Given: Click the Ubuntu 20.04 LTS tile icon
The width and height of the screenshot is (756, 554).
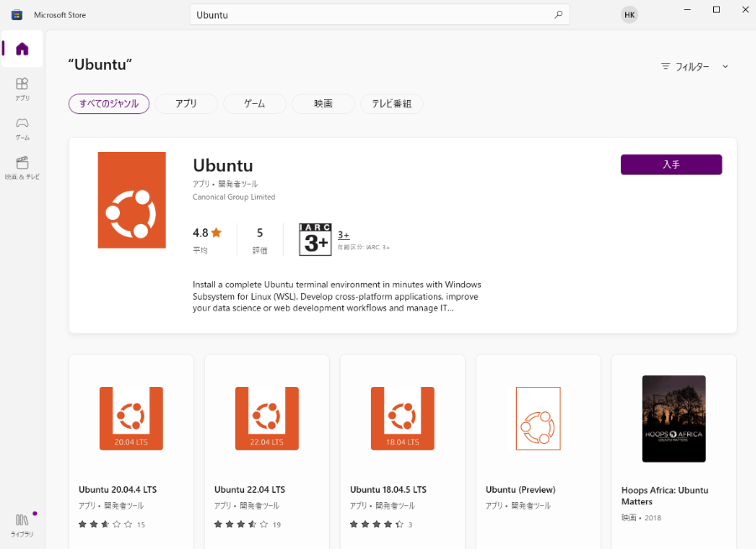Looking at the screenshot, I should click(x=131, y=419).
